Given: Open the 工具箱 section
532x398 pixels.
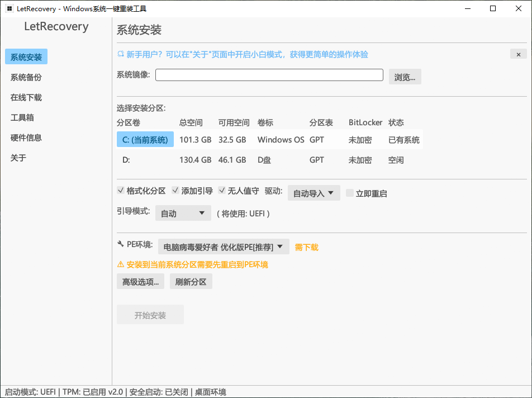Looking at the screenshot, I should click(22, 117).
